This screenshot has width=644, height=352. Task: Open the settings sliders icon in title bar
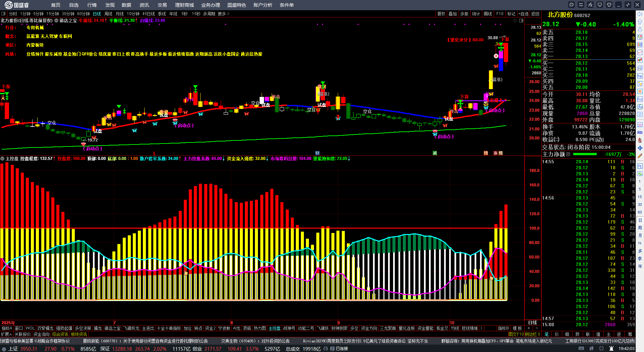click(581, 5)
